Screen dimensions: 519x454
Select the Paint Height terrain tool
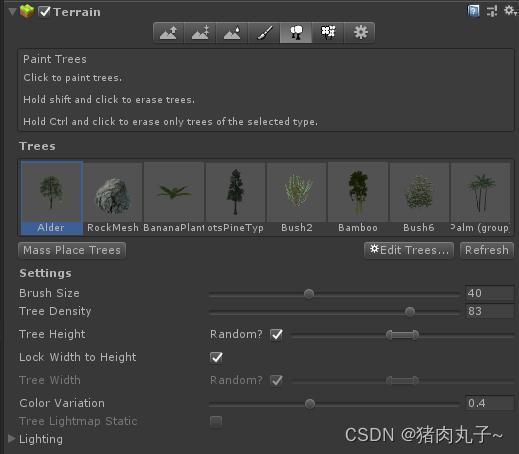point(200,33)
